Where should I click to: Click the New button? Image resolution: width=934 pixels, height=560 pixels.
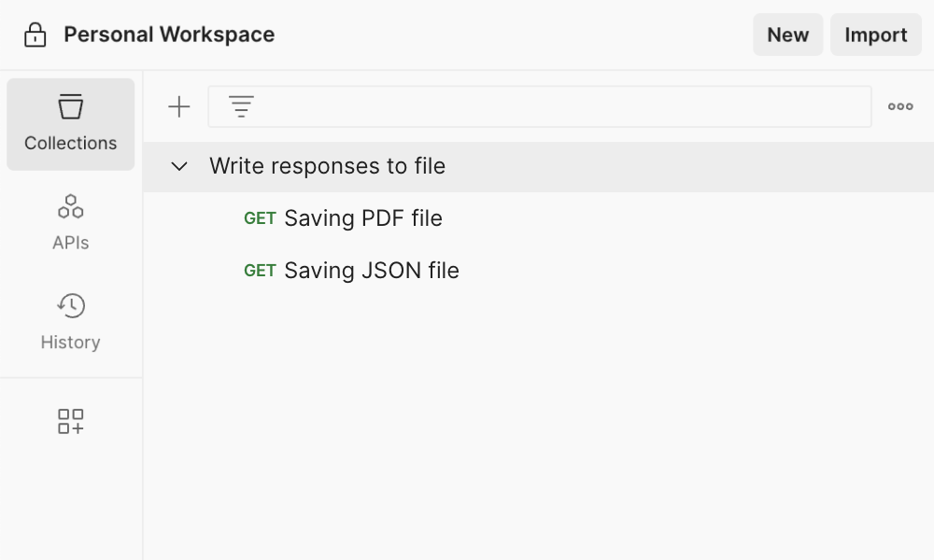(x=787, y=35)
